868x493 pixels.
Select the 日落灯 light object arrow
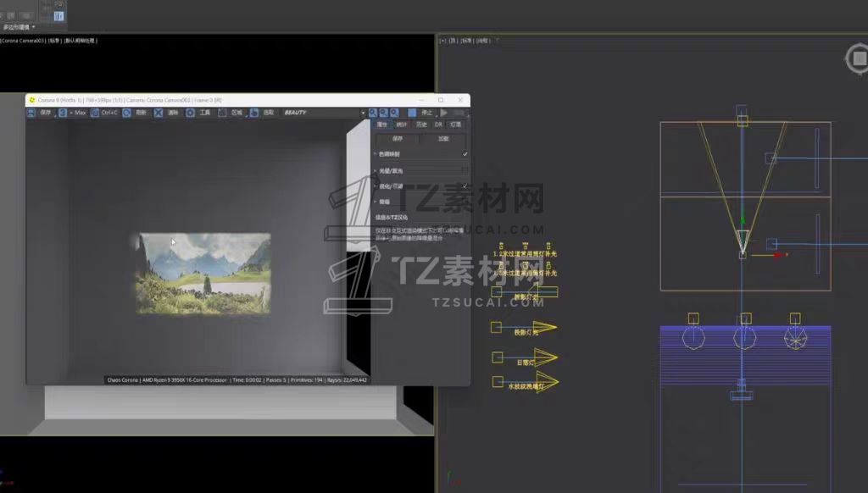tap(545, 357)
